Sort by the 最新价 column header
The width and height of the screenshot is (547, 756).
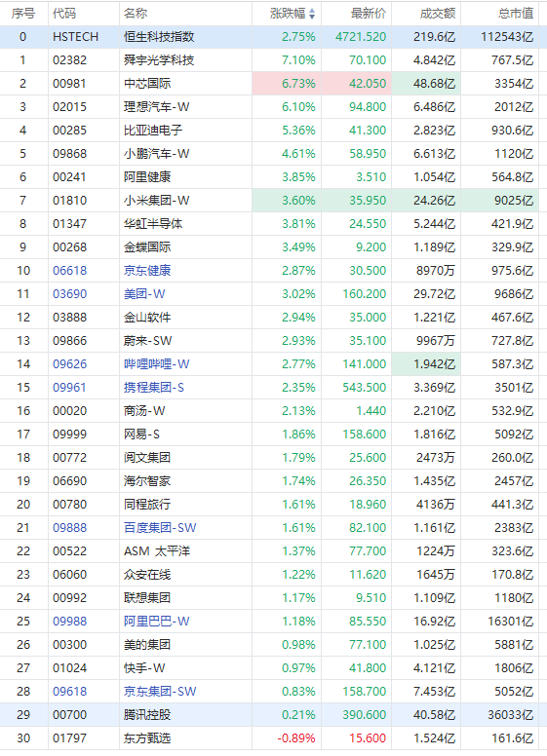[x=368, y=14]
